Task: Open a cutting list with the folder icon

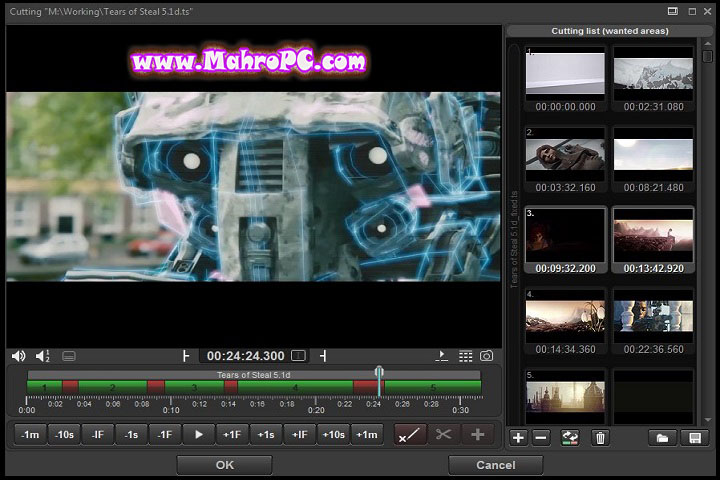Action: coord(662,438)
